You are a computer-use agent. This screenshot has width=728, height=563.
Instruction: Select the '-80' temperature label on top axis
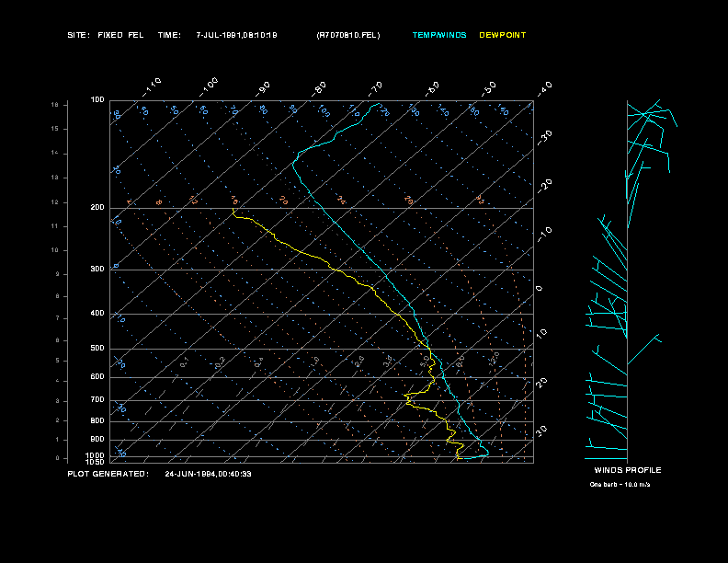[319, 88]
